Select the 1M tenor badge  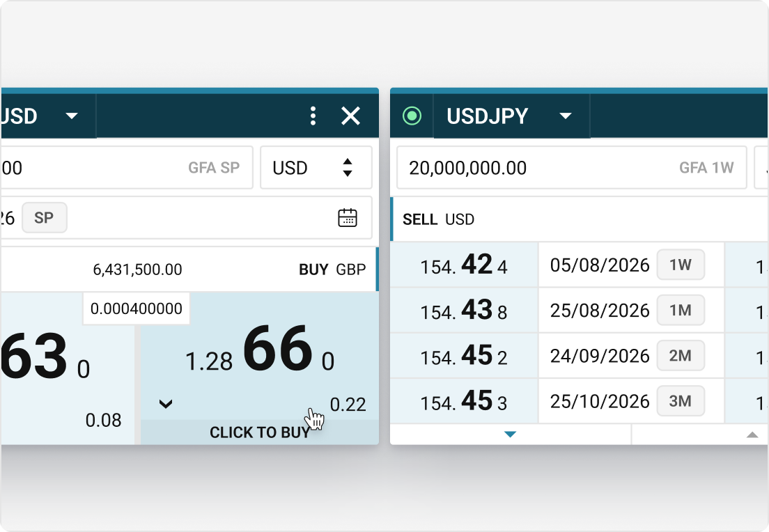(x=681, y=311)
